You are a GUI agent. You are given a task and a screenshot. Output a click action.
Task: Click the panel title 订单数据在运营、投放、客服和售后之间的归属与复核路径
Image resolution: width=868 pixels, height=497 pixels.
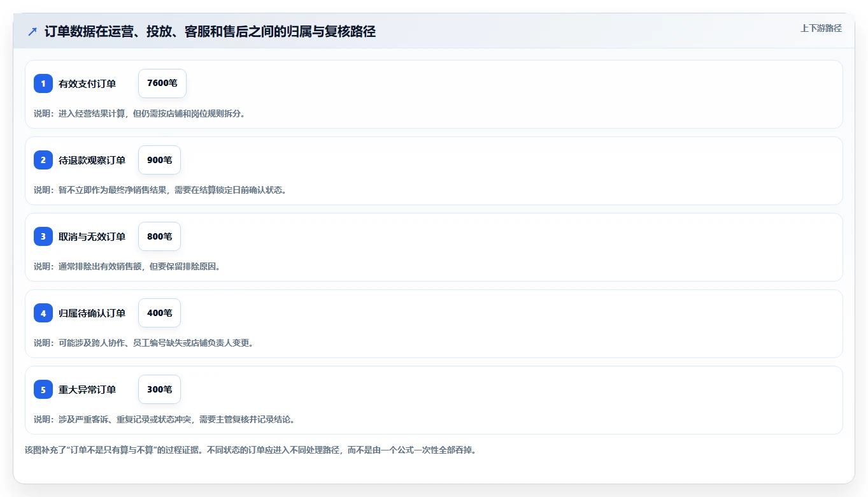point(210,31)
